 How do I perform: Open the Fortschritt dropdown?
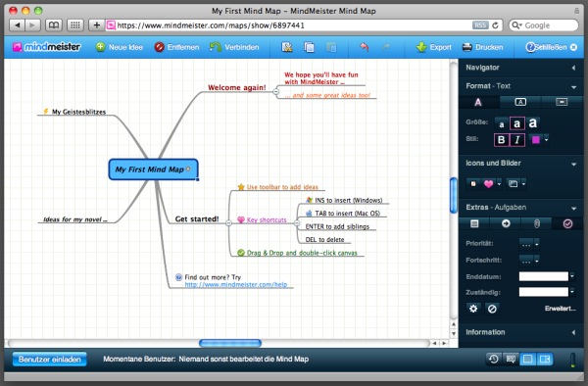[529, 260]
